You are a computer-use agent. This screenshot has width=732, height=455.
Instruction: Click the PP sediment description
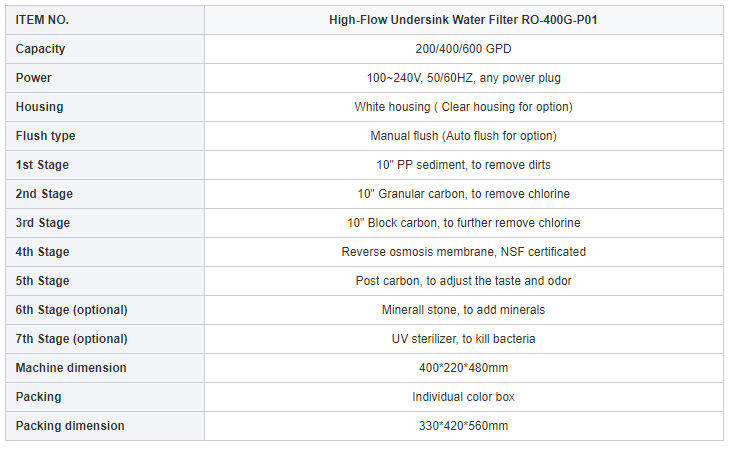click(x=463, y=165)
